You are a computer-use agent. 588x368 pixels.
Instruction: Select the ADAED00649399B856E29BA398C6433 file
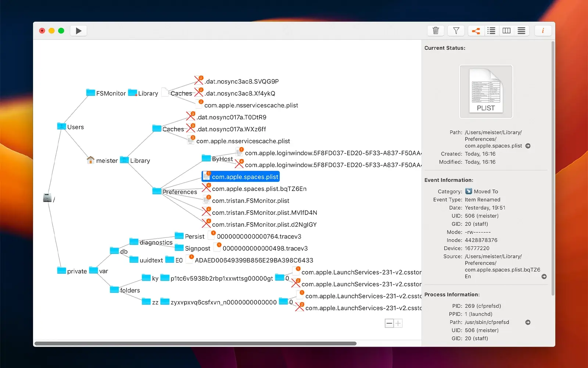pyautogui.click(x=250, y=260)
